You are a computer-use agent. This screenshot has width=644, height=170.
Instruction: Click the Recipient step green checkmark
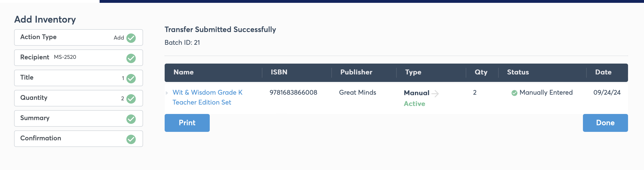click(131, 58)
